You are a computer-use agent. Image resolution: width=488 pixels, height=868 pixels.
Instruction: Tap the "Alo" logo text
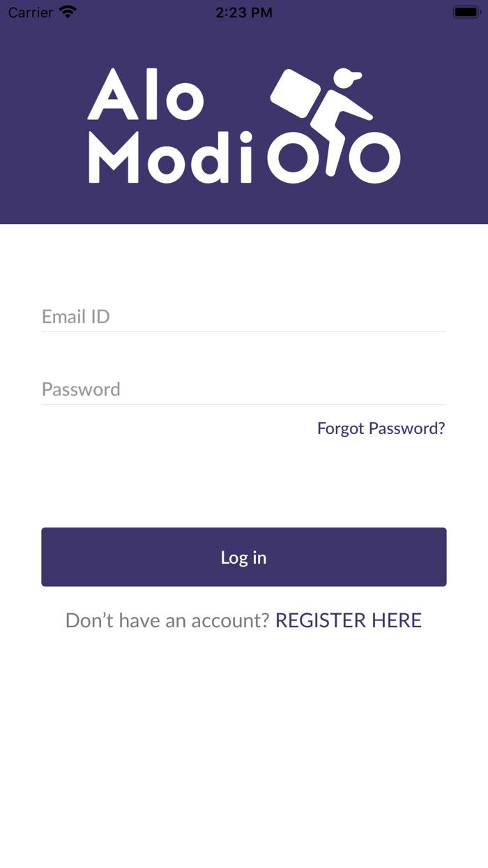[x=146, y=95]
